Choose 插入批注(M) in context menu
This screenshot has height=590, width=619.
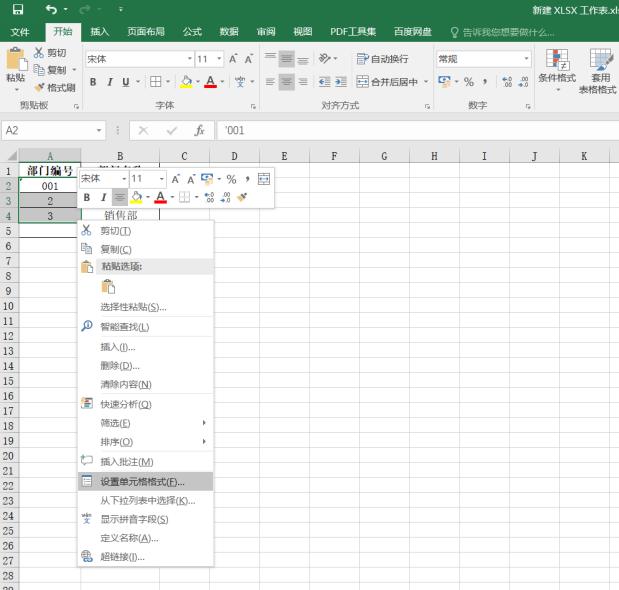point(145,461)
